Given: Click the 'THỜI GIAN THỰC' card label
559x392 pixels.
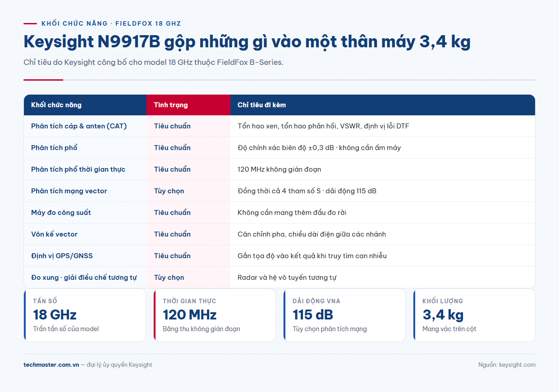Looking at the screenshot, I should click(x=189, y=301).
